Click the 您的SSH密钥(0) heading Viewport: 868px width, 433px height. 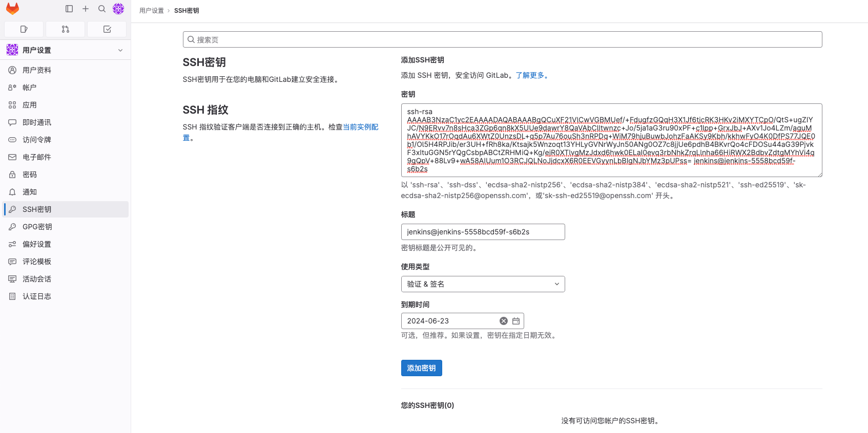(x=427, y=405)
